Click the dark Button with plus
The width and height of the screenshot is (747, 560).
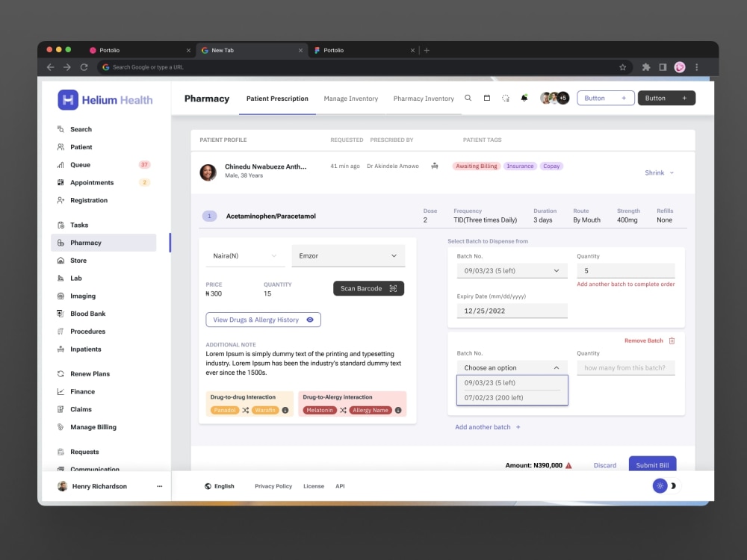666,98
